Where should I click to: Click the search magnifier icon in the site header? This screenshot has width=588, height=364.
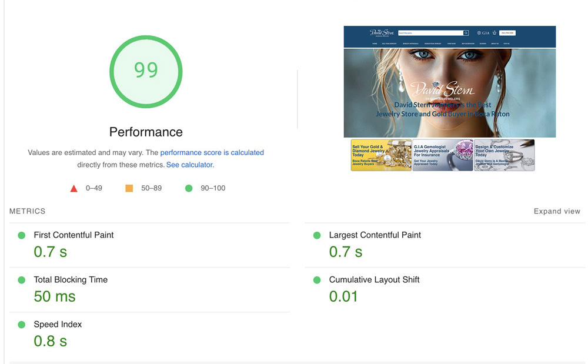tap(466, 32)
